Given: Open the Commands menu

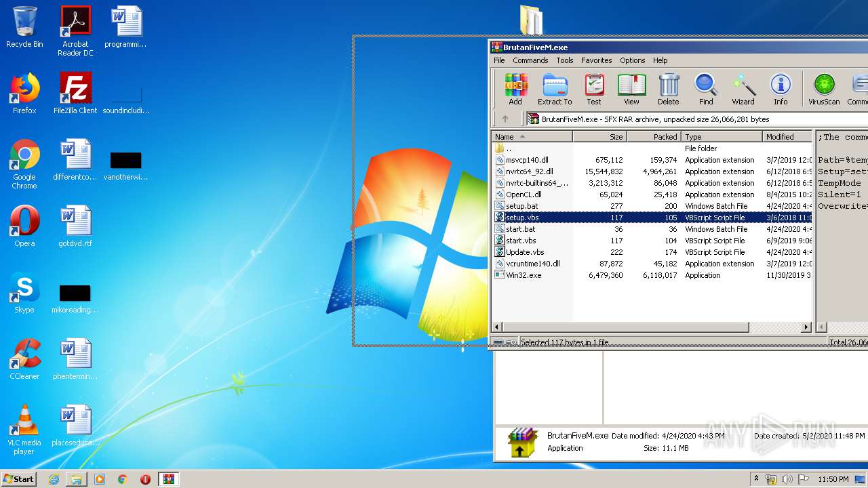Looking at the screenshot, I should pos(530,60).
